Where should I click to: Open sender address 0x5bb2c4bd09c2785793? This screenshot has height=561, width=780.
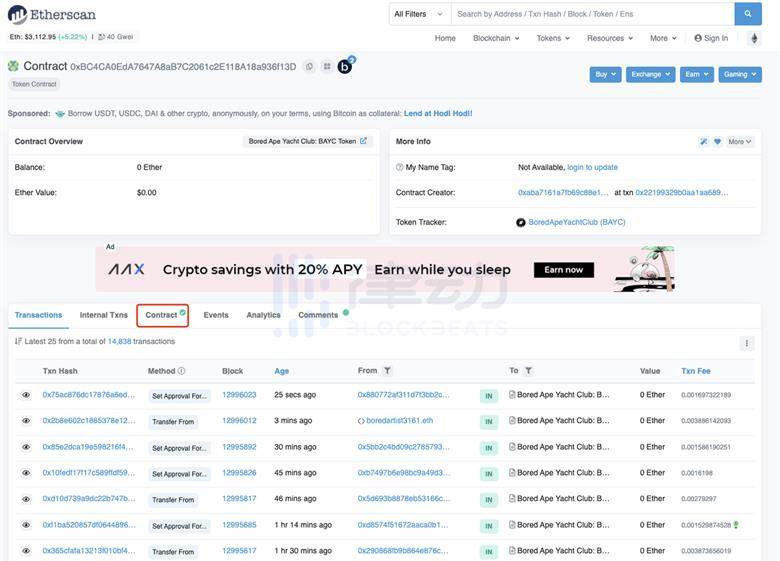point(403,447)
